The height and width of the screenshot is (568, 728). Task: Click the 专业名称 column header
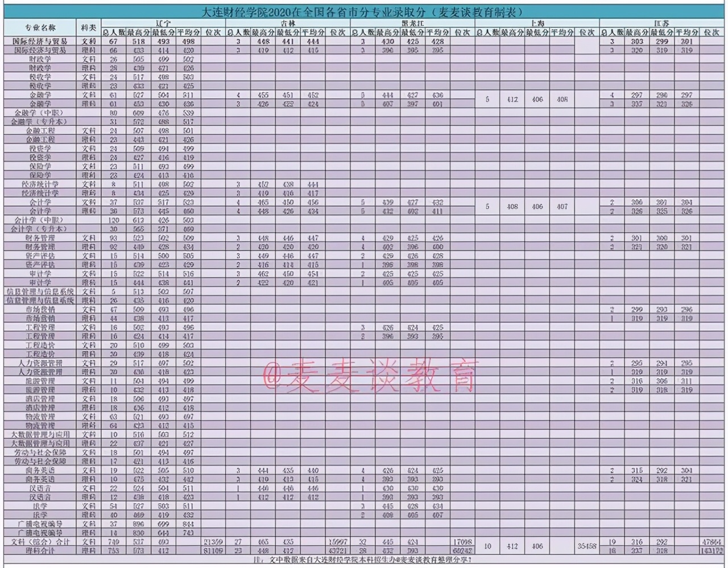click(x=40, y=28)
